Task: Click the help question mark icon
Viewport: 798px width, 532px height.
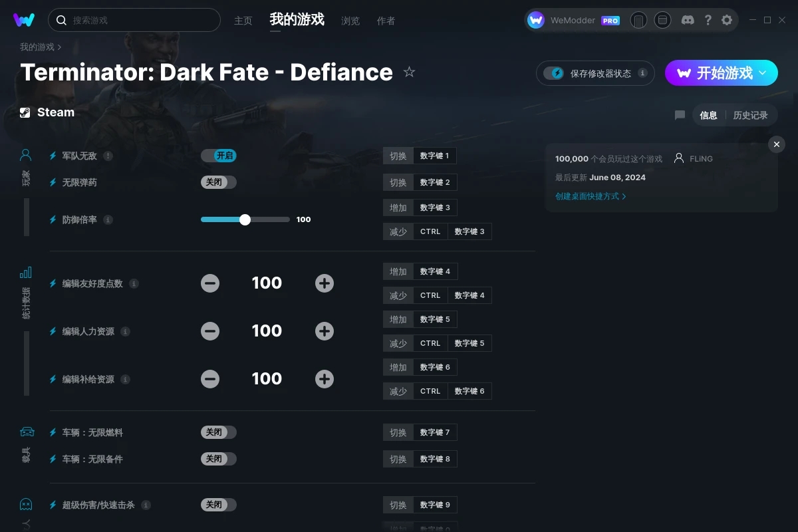Action: pos(708,20)
